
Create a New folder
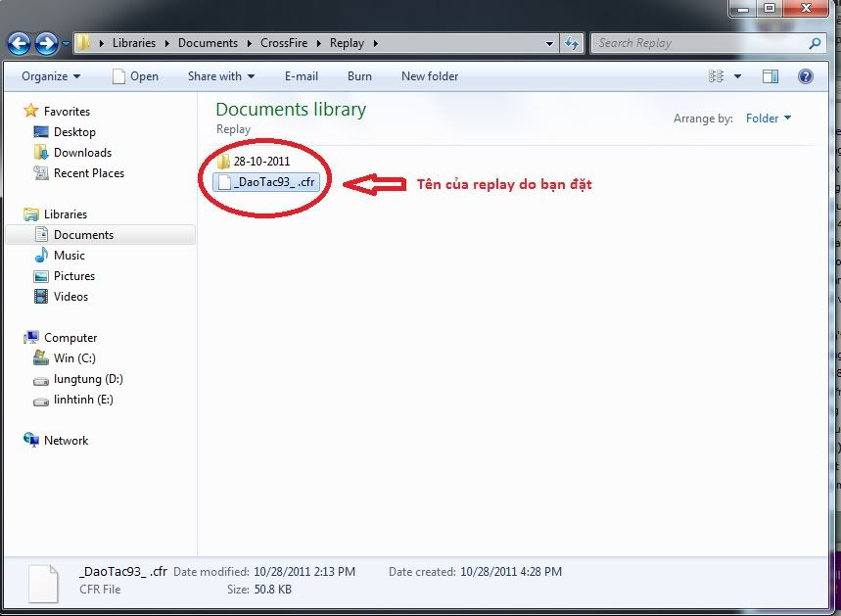[x=430, y=76]
